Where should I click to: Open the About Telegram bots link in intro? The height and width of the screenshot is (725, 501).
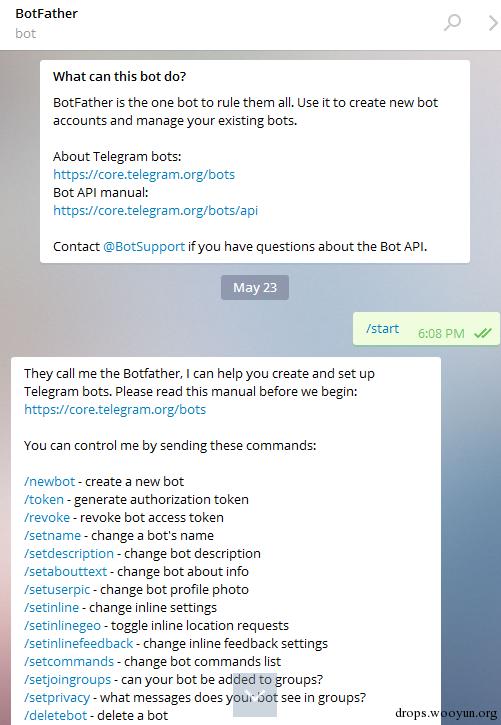[x=144, y=174]
